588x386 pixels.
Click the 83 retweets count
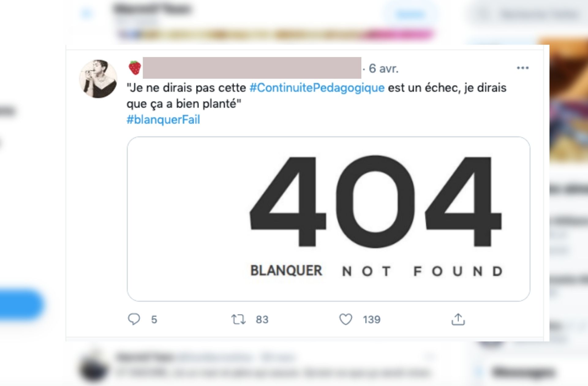[262, 320]
